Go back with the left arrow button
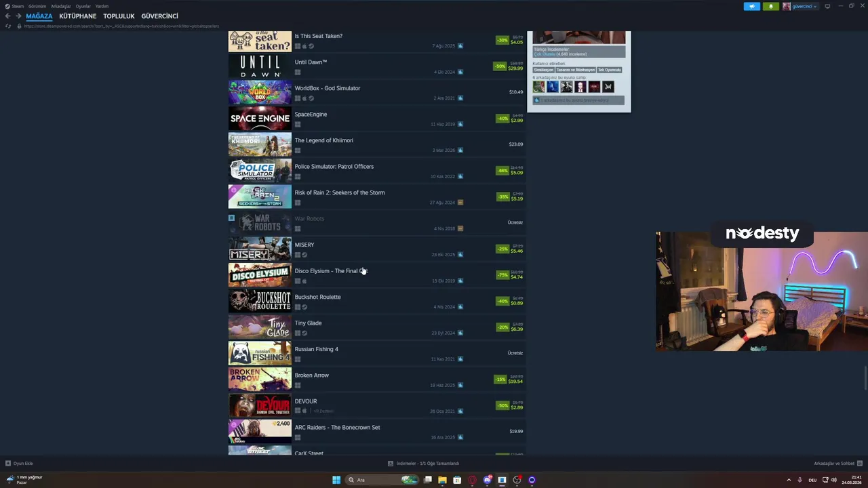 [x=7, y=16]
